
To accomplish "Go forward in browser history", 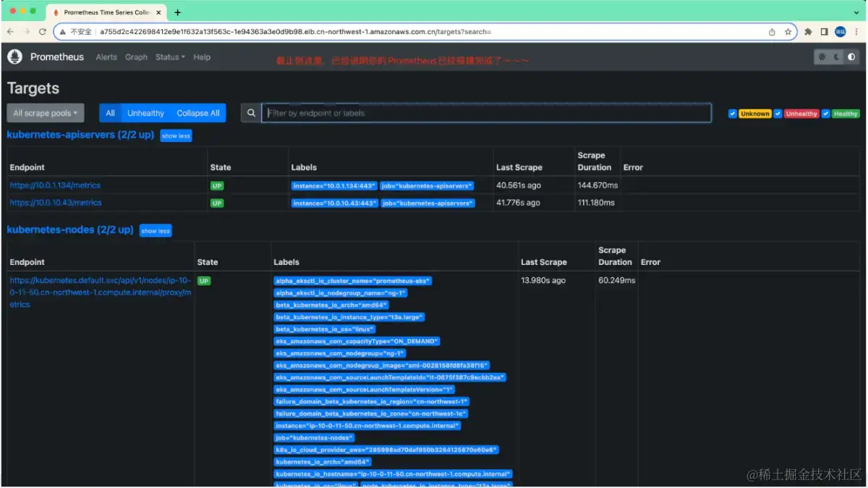I will (x=27, y=32).
